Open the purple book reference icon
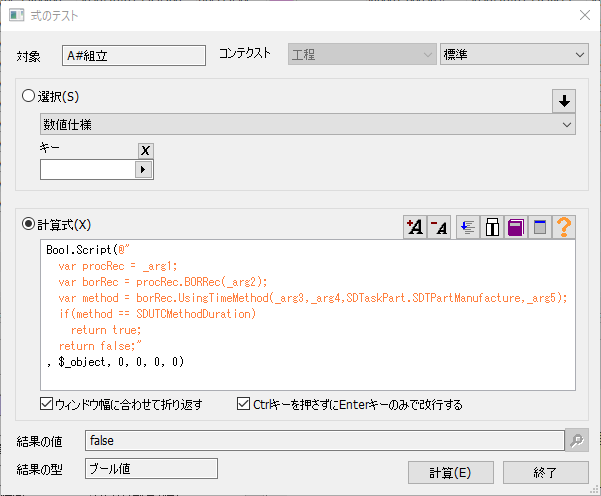This screenshot has width=601, height=496. tap(516, 227)
